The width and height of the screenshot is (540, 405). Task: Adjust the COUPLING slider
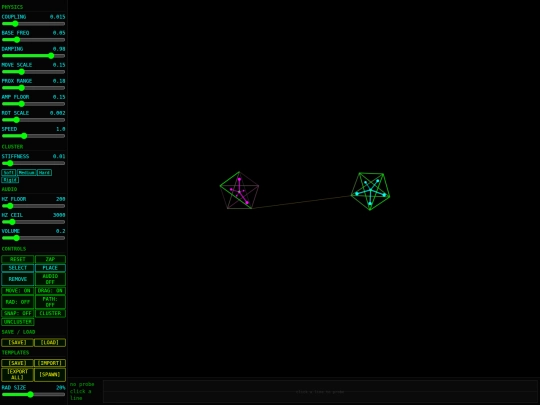(x=33, y=24)
